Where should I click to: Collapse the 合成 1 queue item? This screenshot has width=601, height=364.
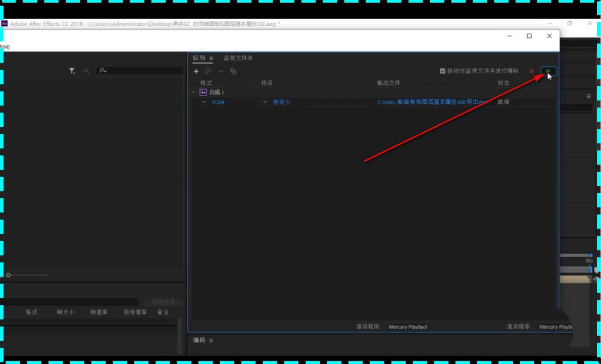point(193,92)
